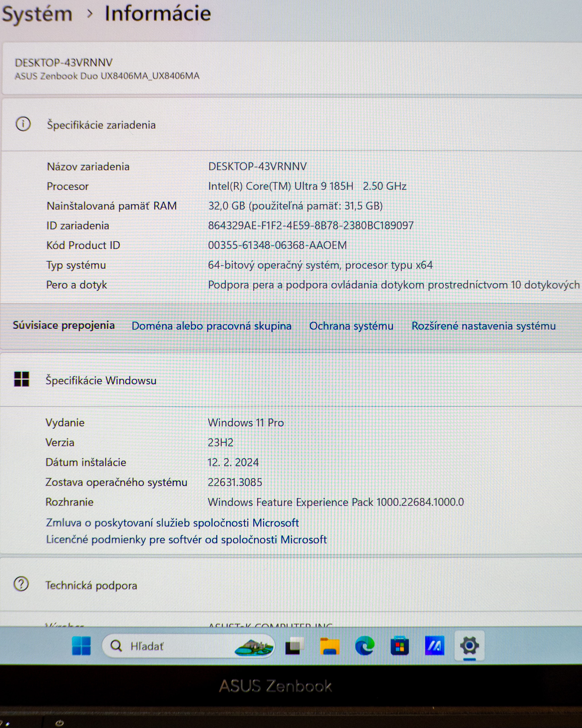The image size is (582, 728).
Task: Click the Názov zariadenia label
Action: pyautogui.click(x=88, y=167)
